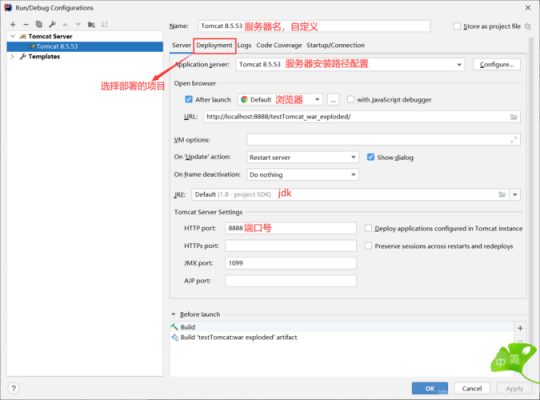This screenshot has height=400, width=540.
Task: Expand the Templates tree node
Action: click(x=13, y=57)
